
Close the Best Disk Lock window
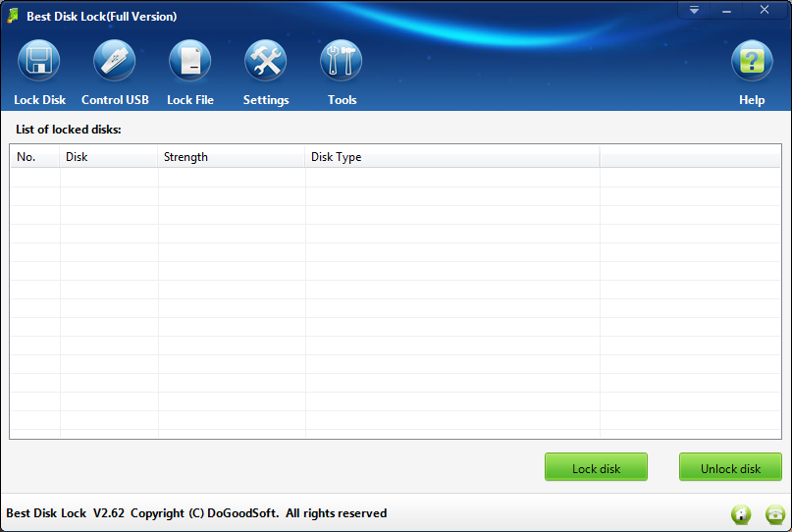point(765,10)
